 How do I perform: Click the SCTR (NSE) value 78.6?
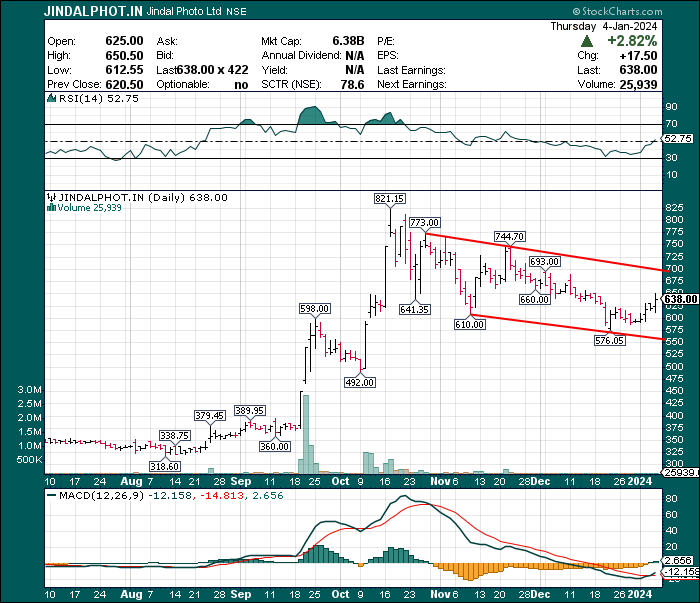click(x=352, y=85)
